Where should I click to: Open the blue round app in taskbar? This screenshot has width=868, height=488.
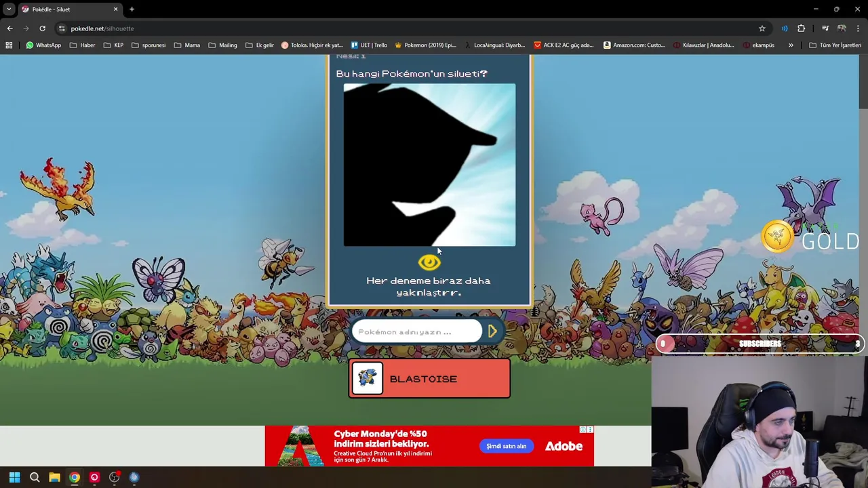[x=134, y=477]
